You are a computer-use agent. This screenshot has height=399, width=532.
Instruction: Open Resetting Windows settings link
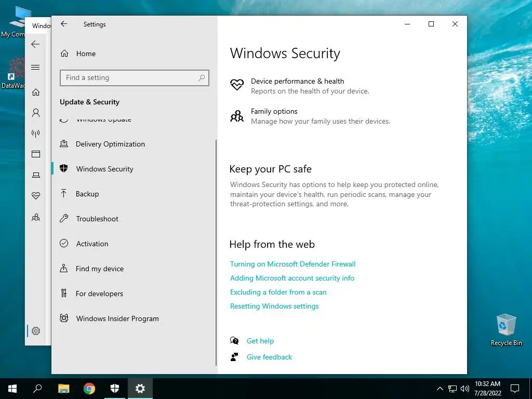274,306
